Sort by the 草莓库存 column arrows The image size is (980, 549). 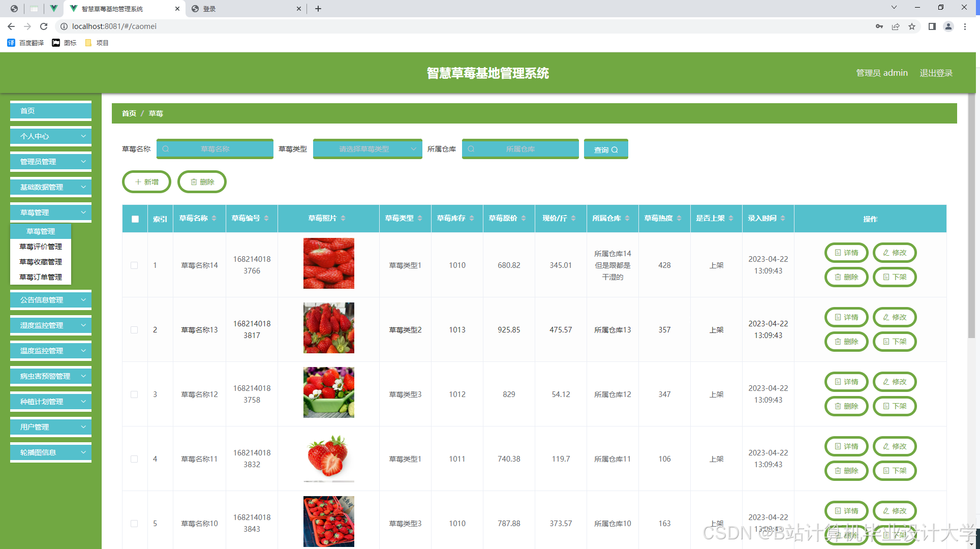472,218
